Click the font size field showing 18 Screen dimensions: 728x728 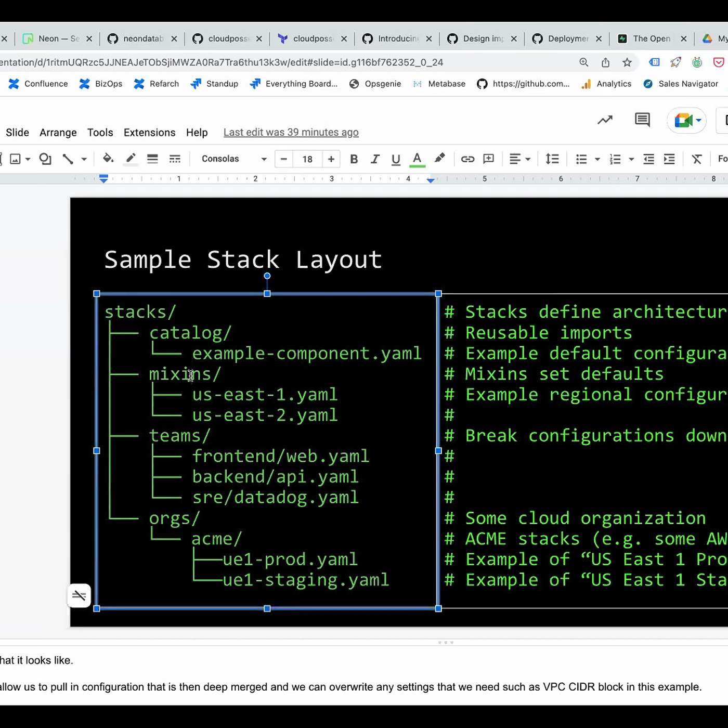click(x=307, y=159)
